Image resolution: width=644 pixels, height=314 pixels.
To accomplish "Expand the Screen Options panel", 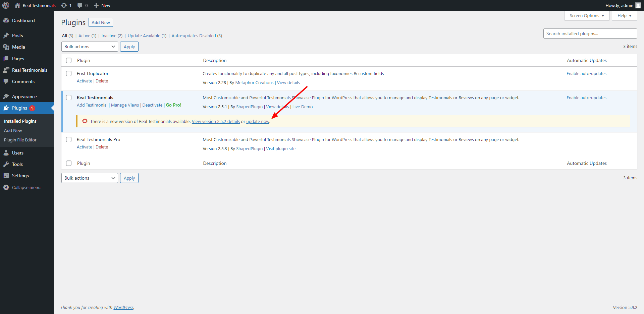I will pyautogui.click(x=587, y=16).
